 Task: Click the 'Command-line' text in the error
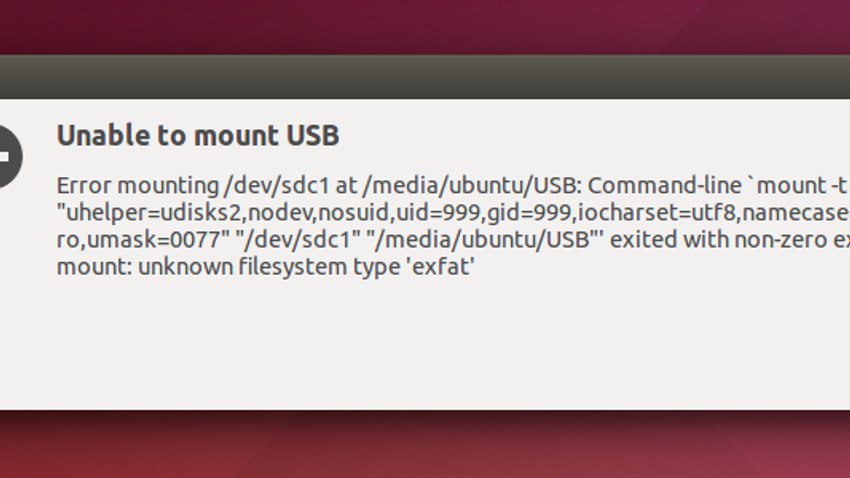[x=665, y=186]
